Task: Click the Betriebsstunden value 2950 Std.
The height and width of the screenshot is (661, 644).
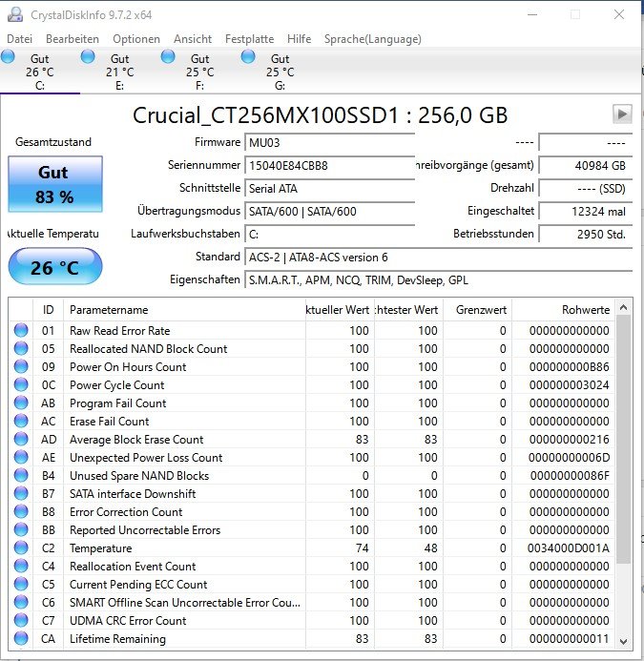Action: pyautogui.click(x=586, y=235)
